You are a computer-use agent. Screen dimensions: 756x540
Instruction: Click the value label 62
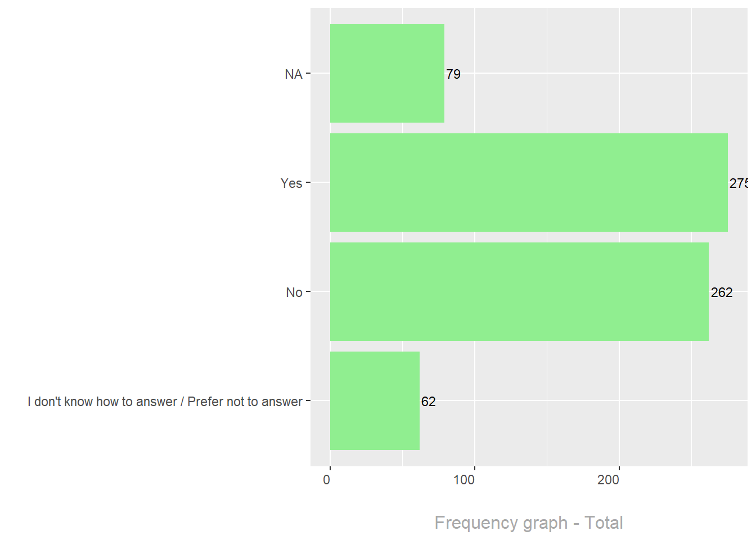[x=429, y=402]
